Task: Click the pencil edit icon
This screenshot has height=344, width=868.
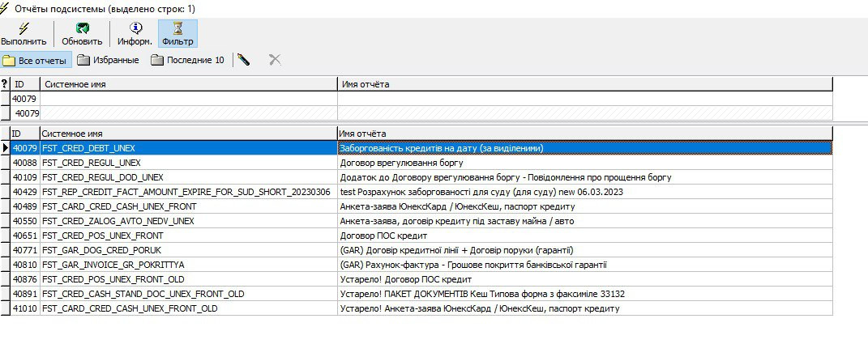Action: coord(243,60)
